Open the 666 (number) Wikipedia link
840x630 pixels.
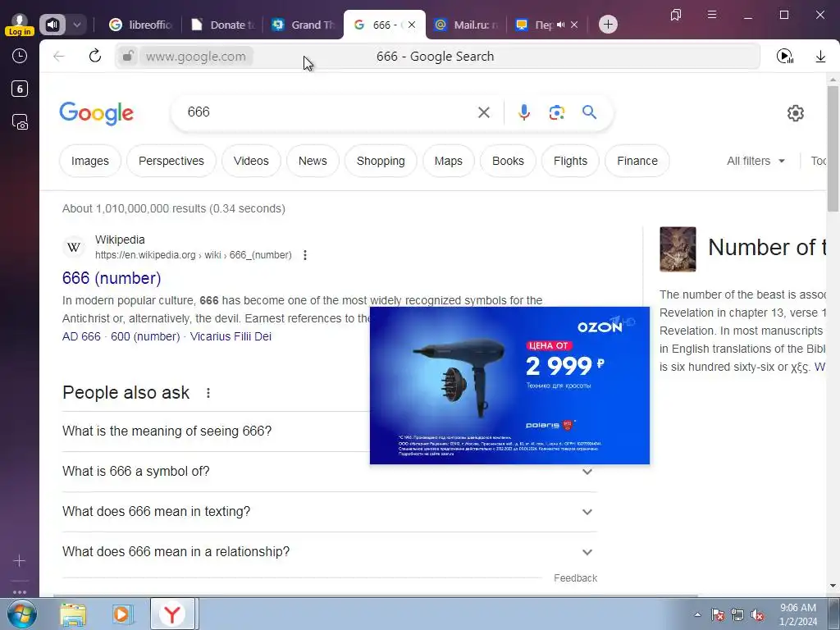[112, 278]
